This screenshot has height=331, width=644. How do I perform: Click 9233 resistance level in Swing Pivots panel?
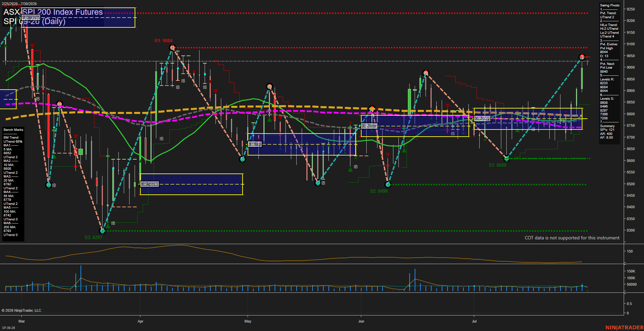[x=604, y=83]
